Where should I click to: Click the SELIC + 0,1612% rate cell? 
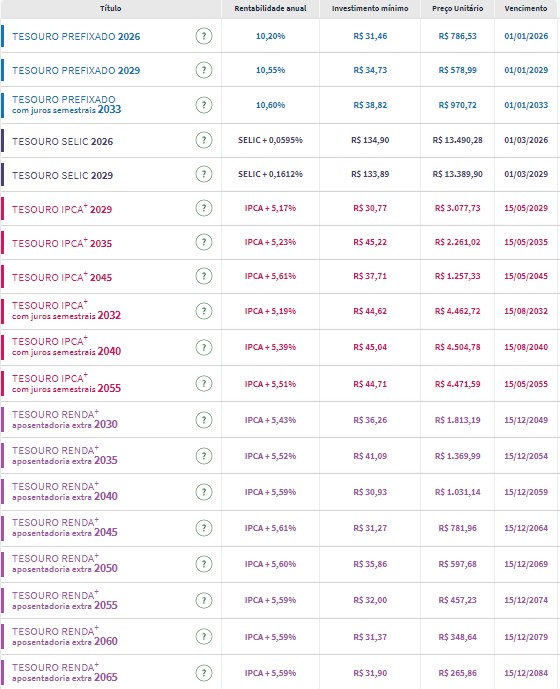(270, 174)
